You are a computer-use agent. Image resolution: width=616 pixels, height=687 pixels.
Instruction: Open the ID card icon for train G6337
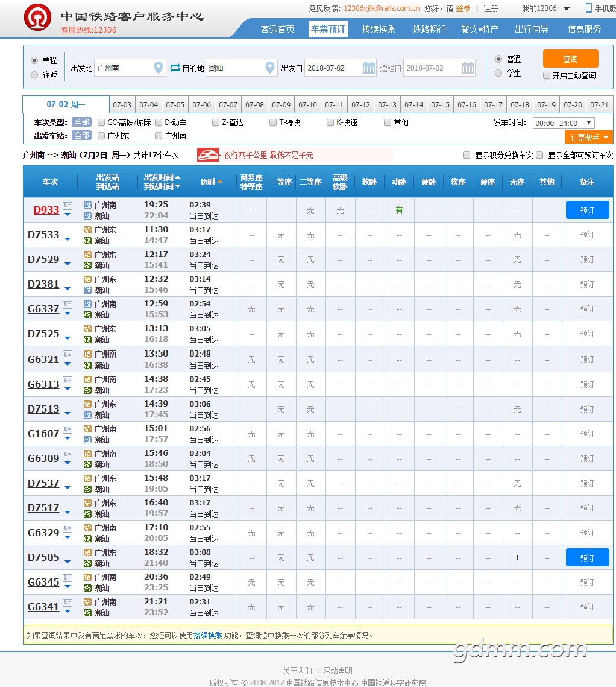[68, 304]
